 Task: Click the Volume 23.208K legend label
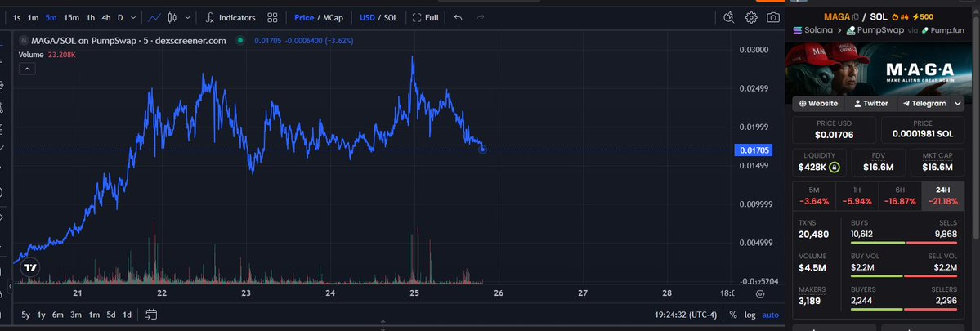[x=47, y=55]
